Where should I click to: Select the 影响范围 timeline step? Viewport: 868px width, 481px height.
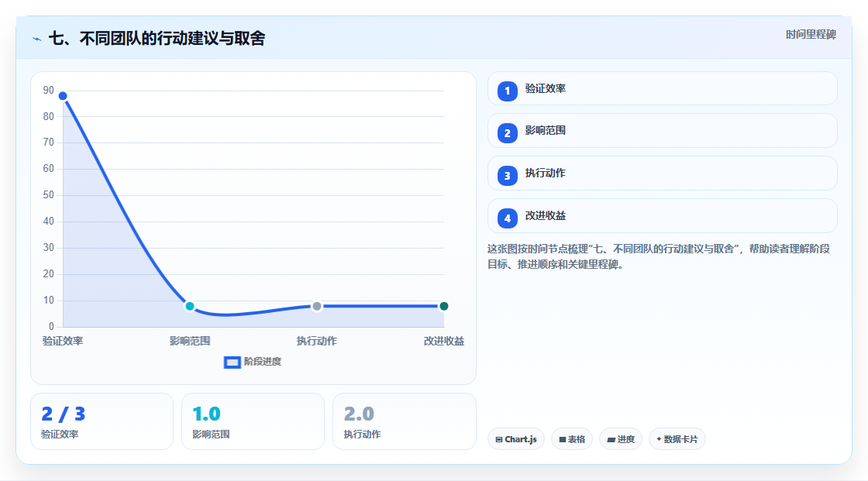point(662,131)
